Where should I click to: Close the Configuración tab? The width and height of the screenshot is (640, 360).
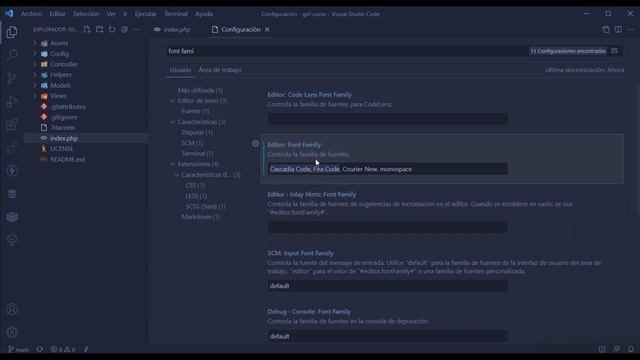click(x=267, y=29)
